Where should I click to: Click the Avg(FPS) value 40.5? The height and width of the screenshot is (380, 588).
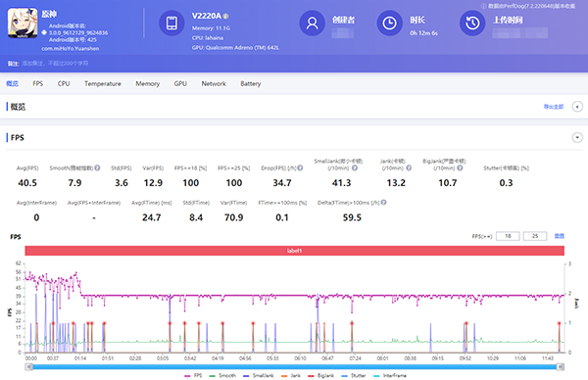pyautogui.click(x=27, y=183)
